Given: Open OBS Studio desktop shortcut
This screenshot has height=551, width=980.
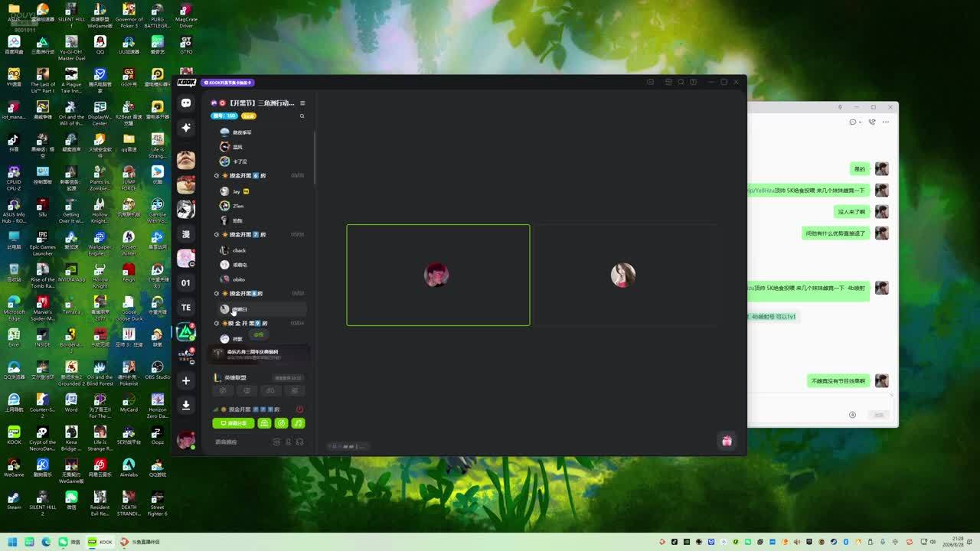Looking at the screenshot, I should (158, 370).
